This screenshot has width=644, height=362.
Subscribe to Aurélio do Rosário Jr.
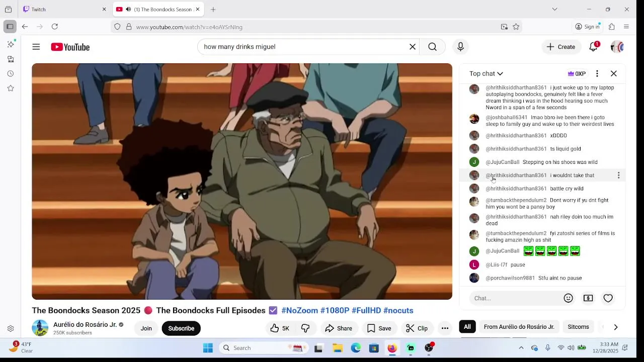pos(181,328)
